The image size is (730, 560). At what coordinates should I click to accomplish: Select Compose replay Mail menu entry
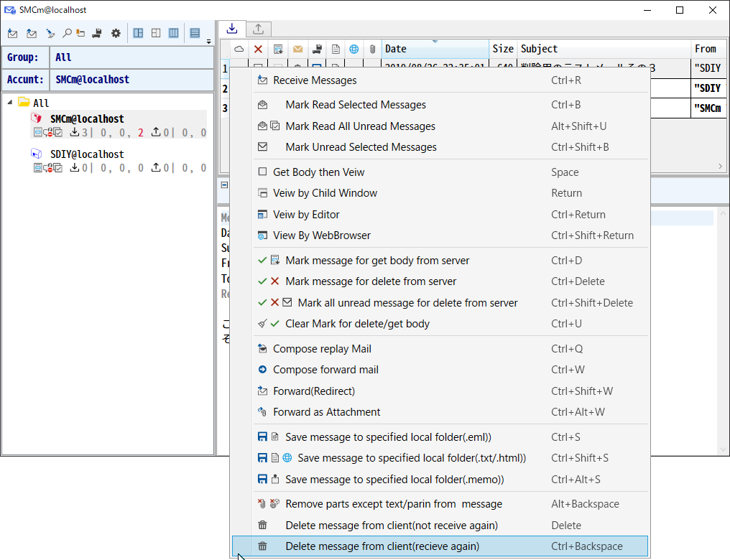pyautogui.click(x=322, y=349)
